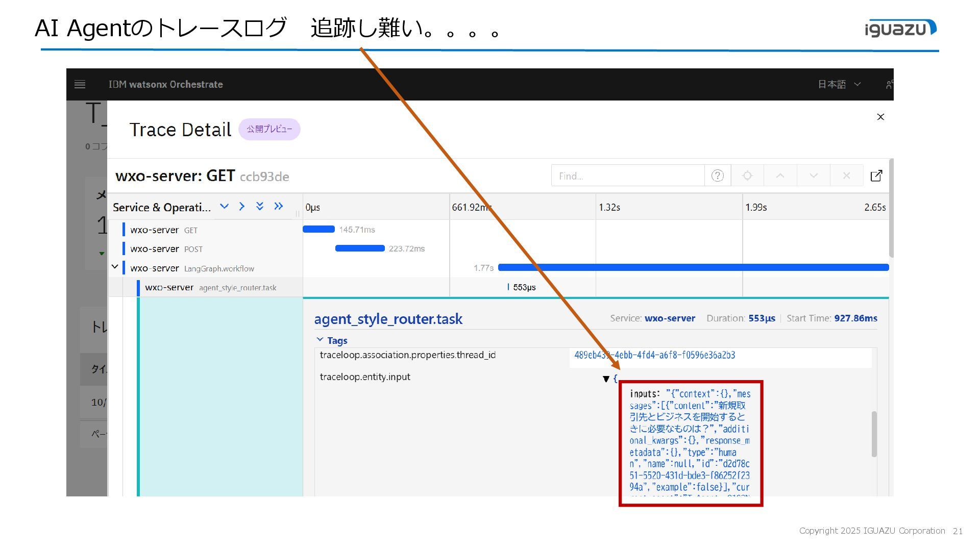Viewport: 980px width, 551px height.
Task: Click the Service & Operation column header
Action: (x=161, y=207)
